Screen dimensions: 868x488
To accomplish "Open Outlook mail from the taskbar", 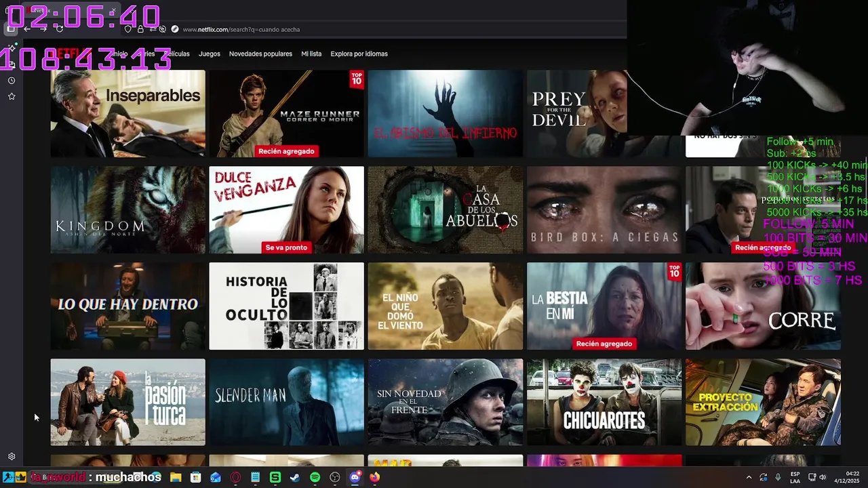I will click(216, 477).
